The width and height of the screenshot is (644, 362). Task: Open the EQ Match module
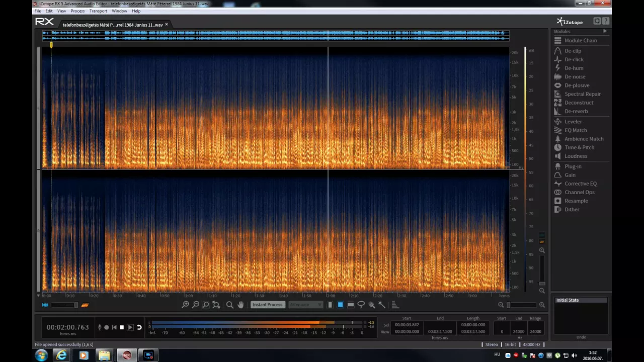point(570,130)
